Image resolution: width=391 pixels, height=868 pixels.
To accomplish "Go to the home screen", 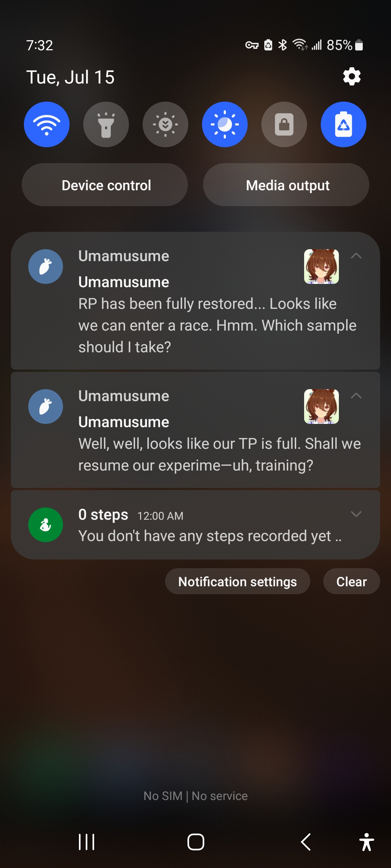I will pyautogui.click(x=195, y=842).
